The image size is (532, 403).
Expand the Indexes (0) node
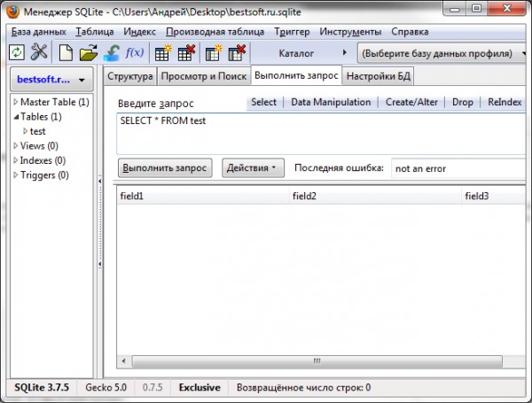(x=16, y=160)
